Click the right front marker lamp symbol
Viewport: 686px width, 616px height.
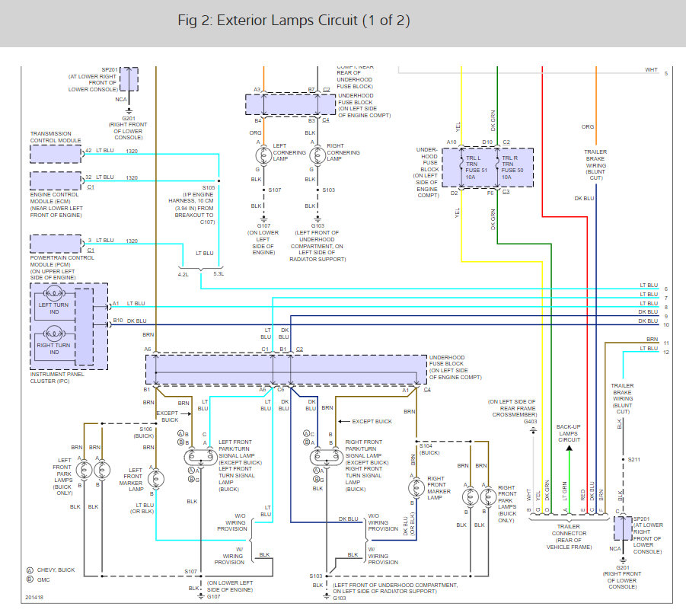pos(416,487)
